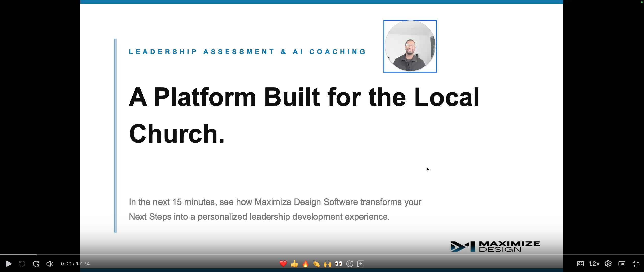Play the video
Image resolution: width=644 pixels, height=272 pixels.
pyautogui.click(x=8, y=264)
